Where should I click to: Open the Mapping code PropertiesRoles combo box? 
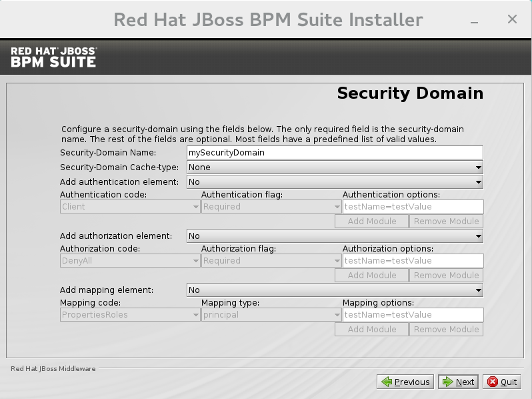click(129, 315)
